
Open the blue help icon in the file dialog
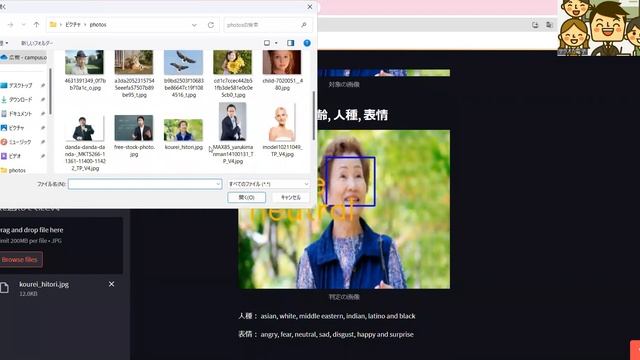click(x=307, y=43)
